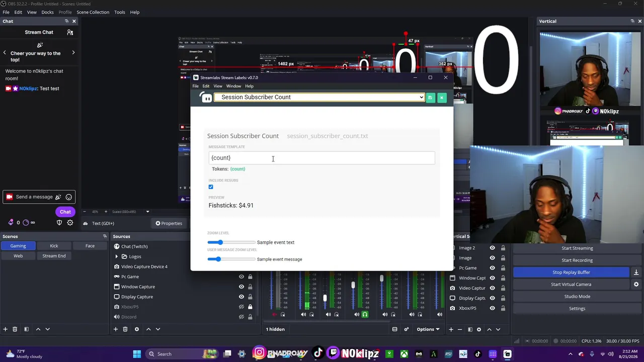Open scene filters in Scenes toolbar

26,329
